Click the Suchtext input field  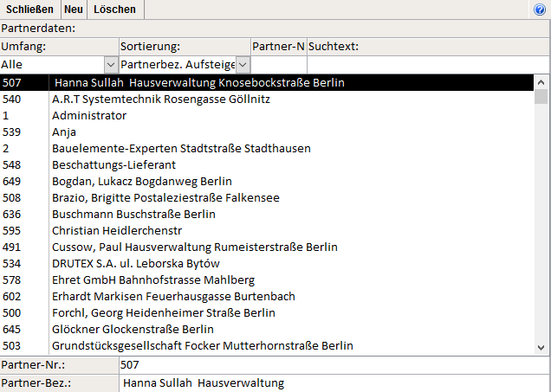pyautogui.click(x=428, y=64)
